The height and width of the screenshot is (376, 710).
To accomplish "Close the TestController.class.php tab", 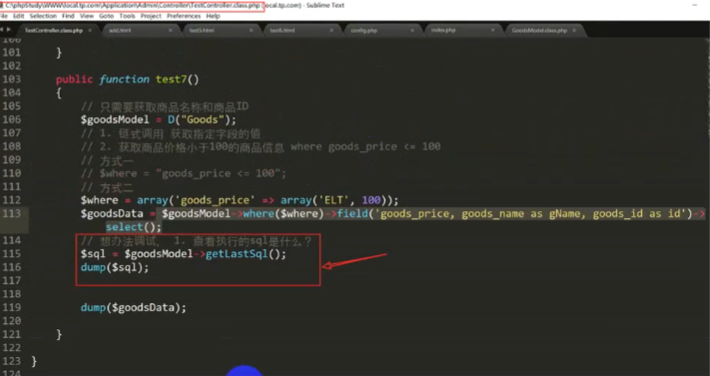I will pyautogui.click(x=90, y=30).
